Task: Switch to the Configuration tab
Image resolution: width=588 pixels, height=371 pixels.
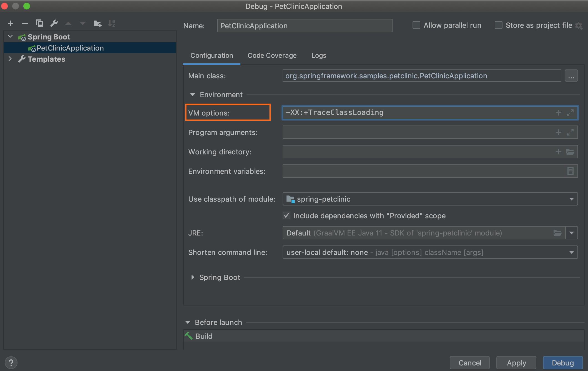Action: [x=212, y=56]
